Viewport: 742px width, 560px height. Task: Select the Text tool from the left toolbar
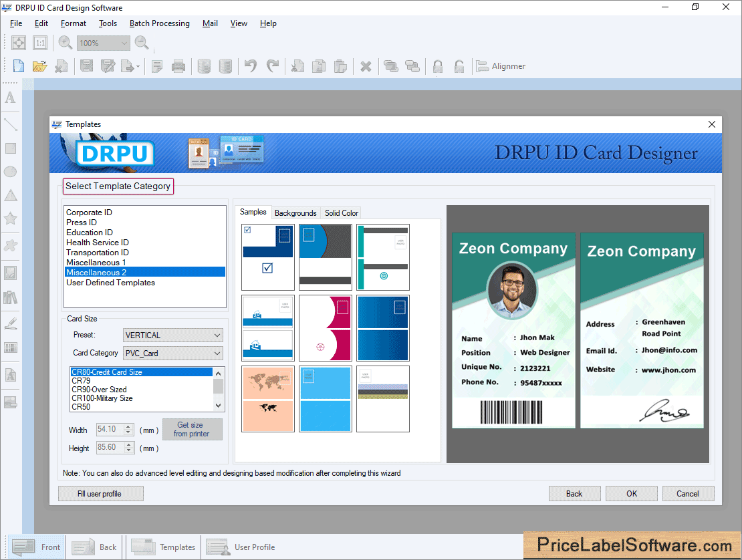click(10, 98)
